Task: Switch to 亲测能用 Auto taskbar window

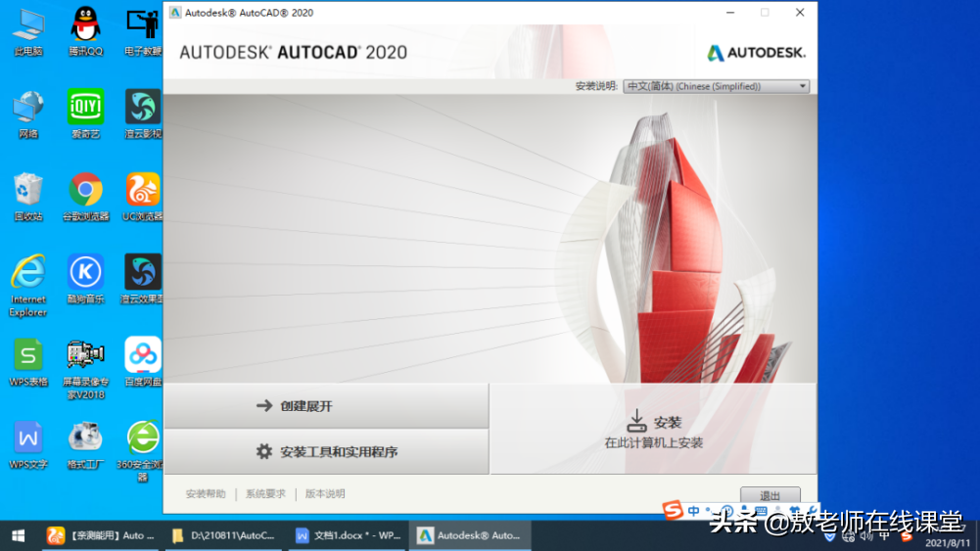Action: coord(101,536)
